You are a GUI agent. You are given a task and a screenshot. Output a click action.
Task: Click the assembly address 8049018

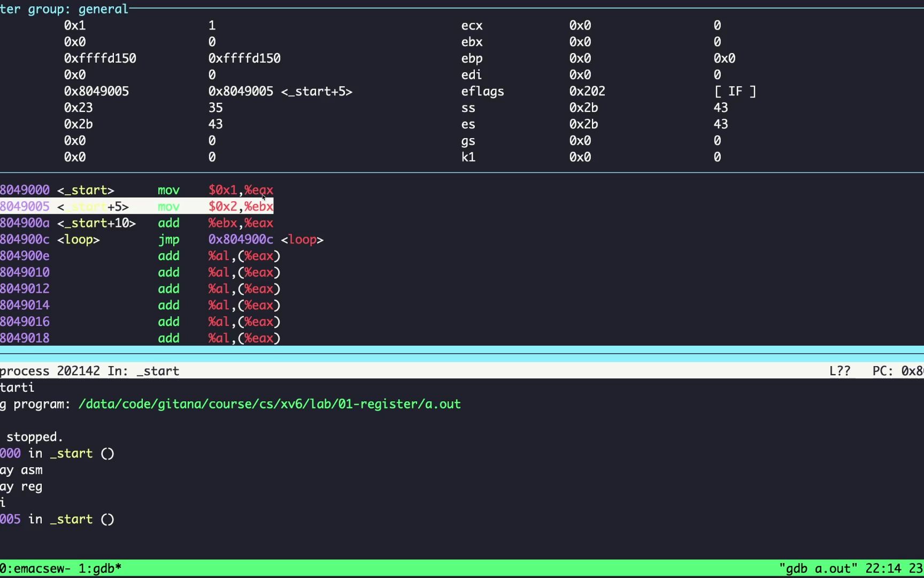tap(25, 339)
